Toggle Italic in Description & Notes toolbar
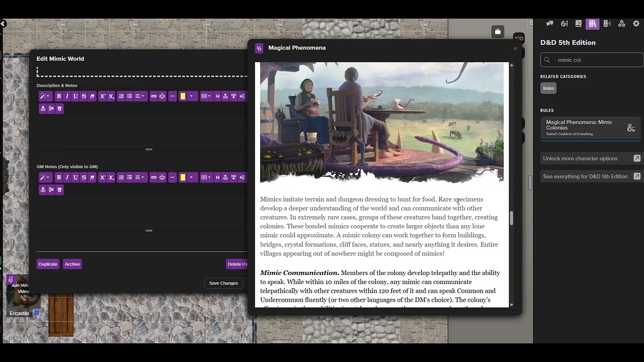This screenshot has width=644, height=362. (x=67, y=96)
